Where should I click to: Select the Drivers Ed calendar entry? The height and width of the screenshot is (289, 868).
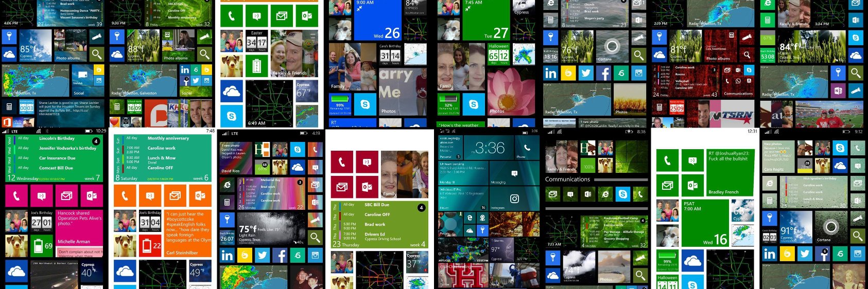(375, 234)
